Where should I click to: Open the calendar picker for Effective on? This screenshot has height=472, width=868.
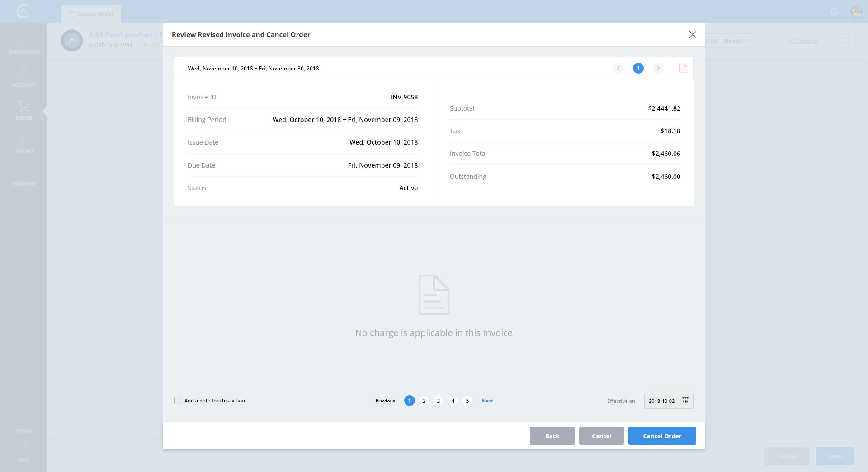(x=685, y=401)
